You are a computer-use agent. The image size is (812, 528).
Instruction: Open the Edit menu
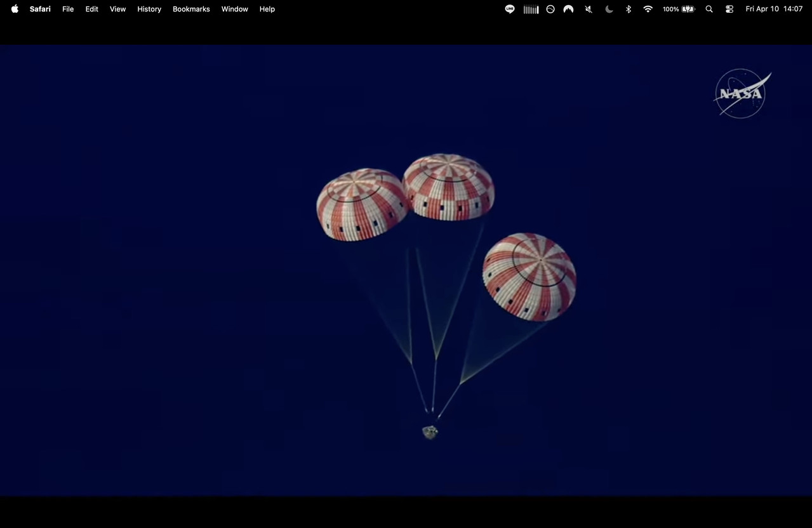92,9
